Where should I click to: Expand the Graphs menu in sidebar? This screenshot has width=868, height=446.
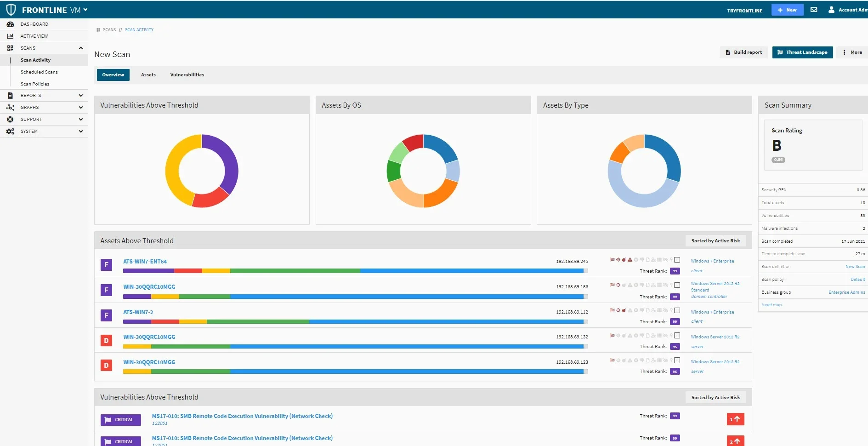(81, 108)
